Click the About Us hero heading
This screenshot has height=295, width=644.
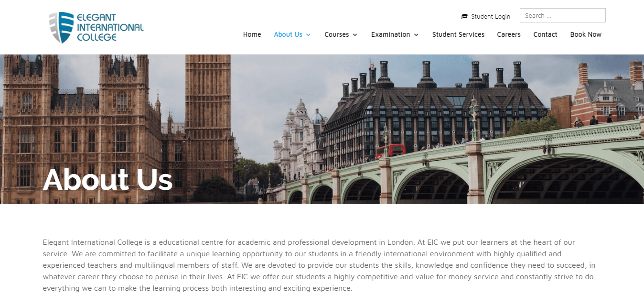107,179
